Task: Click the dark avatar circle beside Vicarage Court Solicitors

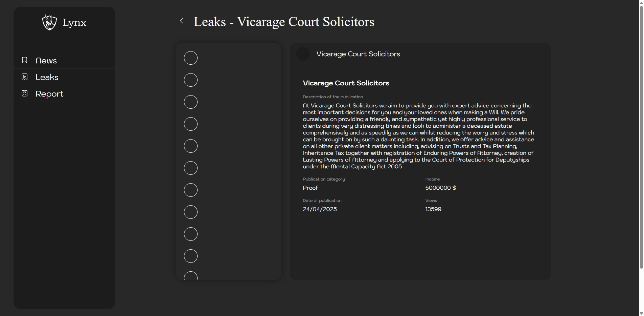Action: pos(303,54)
